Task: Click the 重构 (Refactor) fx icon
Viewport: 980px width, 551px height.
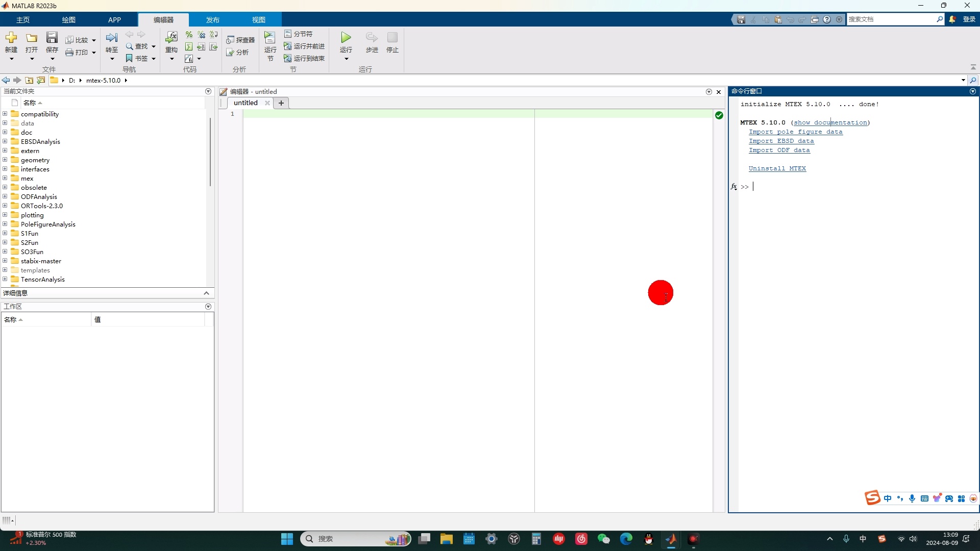Action: (171, 38)
